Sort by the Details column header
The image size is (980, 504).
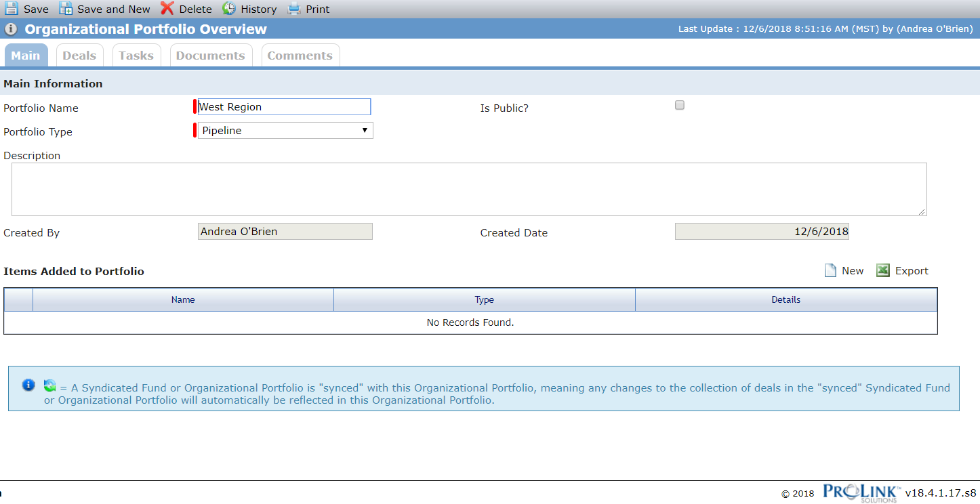[786, 299]
